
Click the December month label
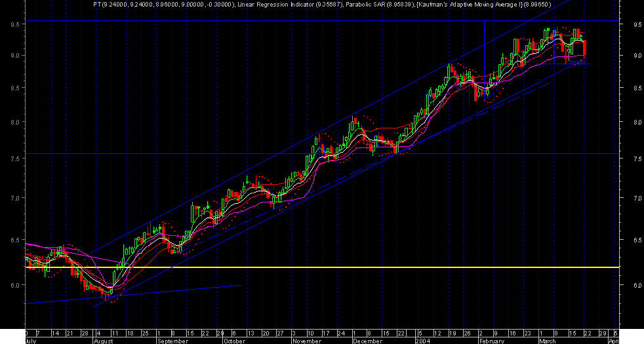(367, 341)
